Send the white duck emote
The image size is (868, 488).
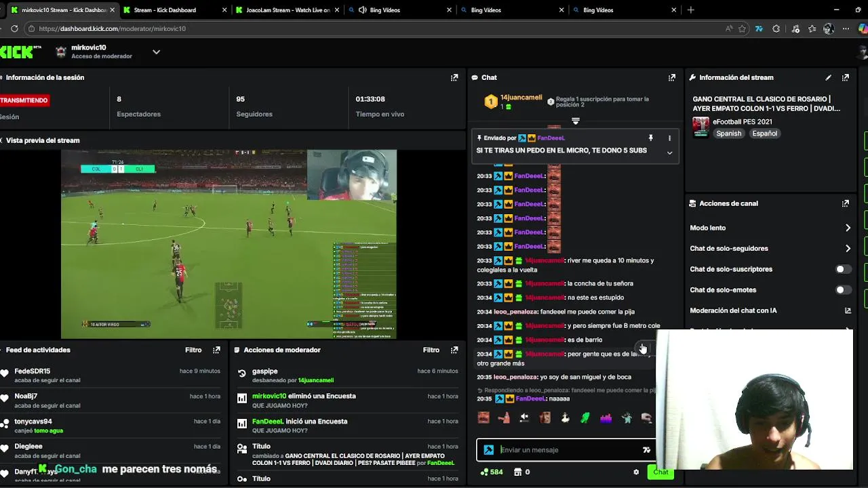(565, 418)
